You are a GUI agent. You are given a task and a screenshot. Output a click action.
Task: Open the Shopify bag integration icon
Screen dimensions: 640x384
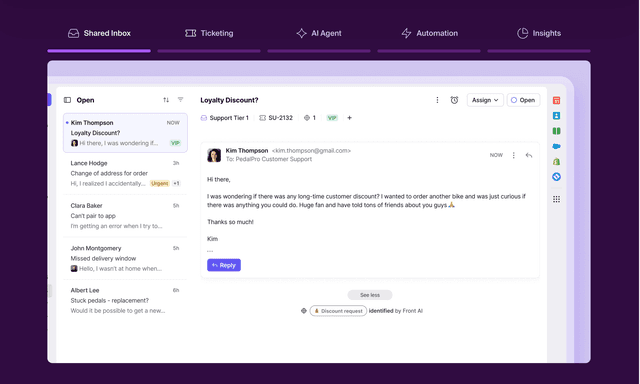click(556, 162)
